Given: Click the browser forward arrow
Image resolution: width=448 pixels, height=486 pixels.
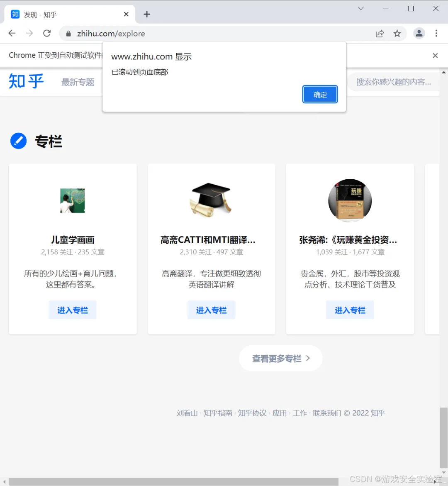Looking at the screenshot, I should tap(29, 33).
